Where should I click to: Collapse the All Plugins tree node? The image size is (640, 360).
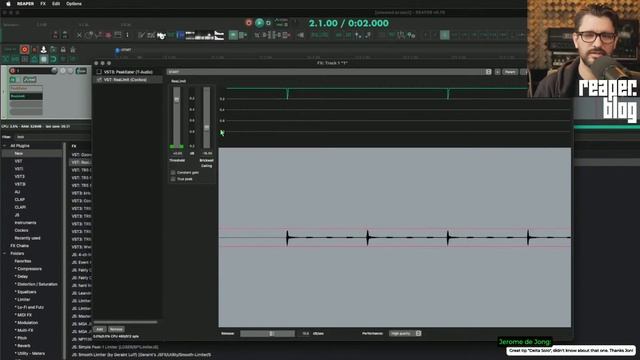pos(5,146)
